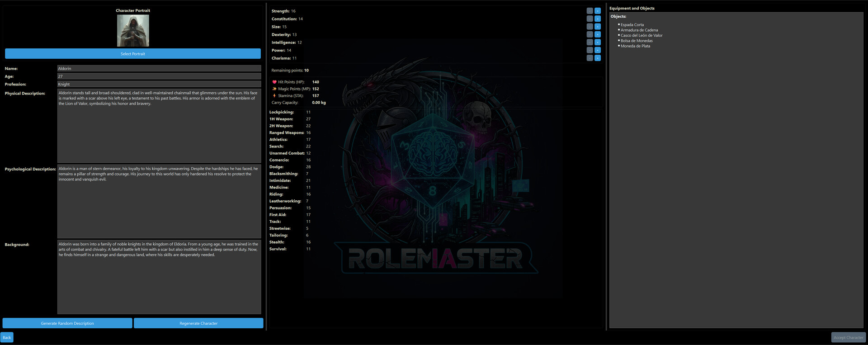Increase the Charisma attribute
Viewport: 868px width, 345px height.
[597, 58]
